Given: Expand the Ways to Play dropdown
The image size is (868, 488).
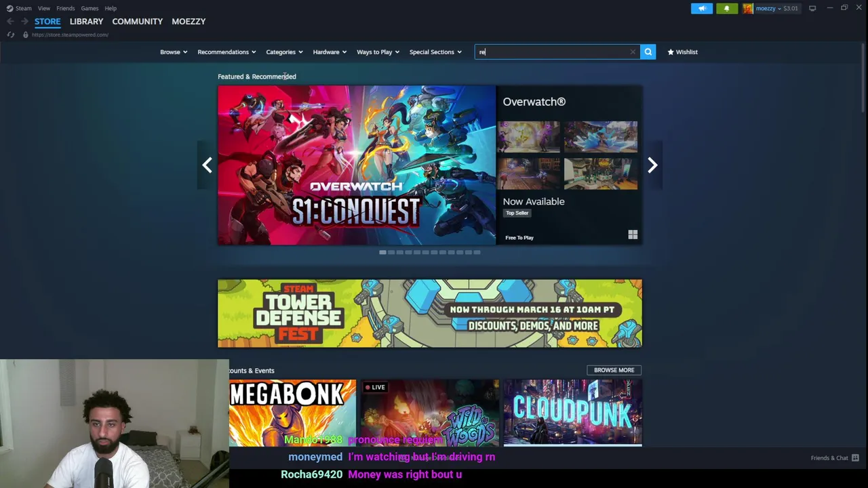Looking at the screenshot, I should [378, 52].
